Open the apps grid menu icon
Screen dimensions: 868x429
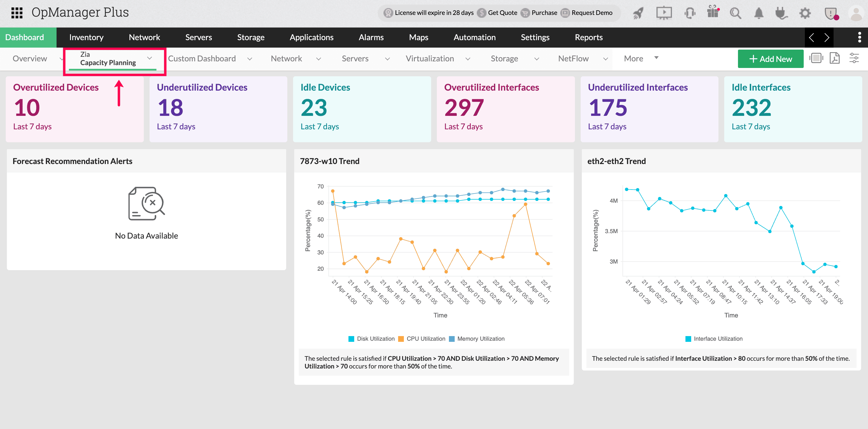point(17,13)
